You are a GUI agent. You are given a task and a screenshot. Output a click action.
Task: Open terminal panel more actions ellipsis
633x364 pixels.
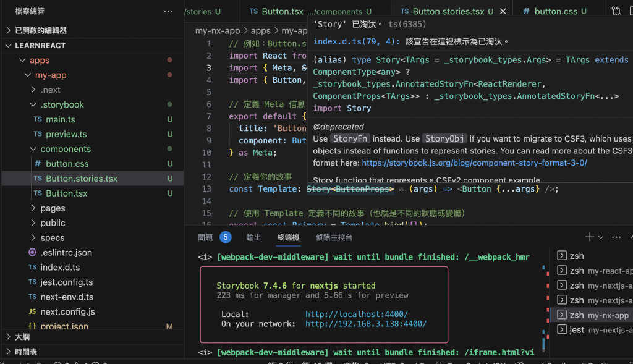(616, 237)
